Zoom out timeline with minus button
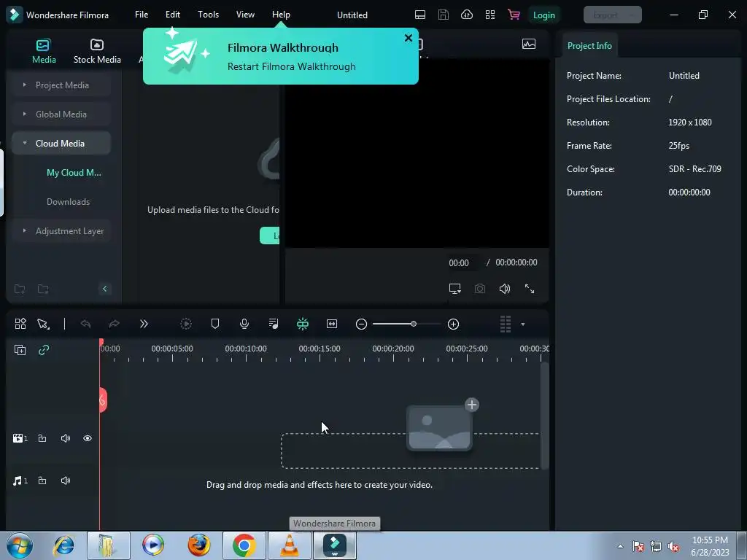 coord(361,324)
